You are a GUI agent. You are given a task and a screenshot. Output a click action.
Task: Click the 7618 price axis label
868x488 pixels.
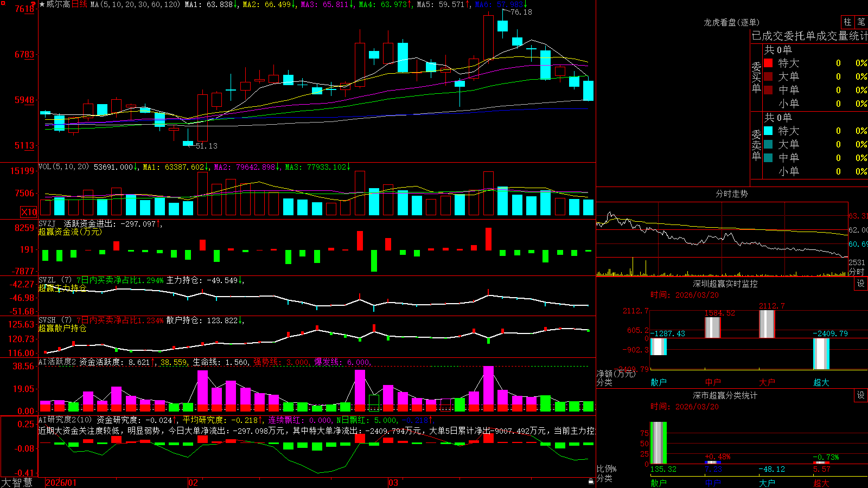[24, 9]
